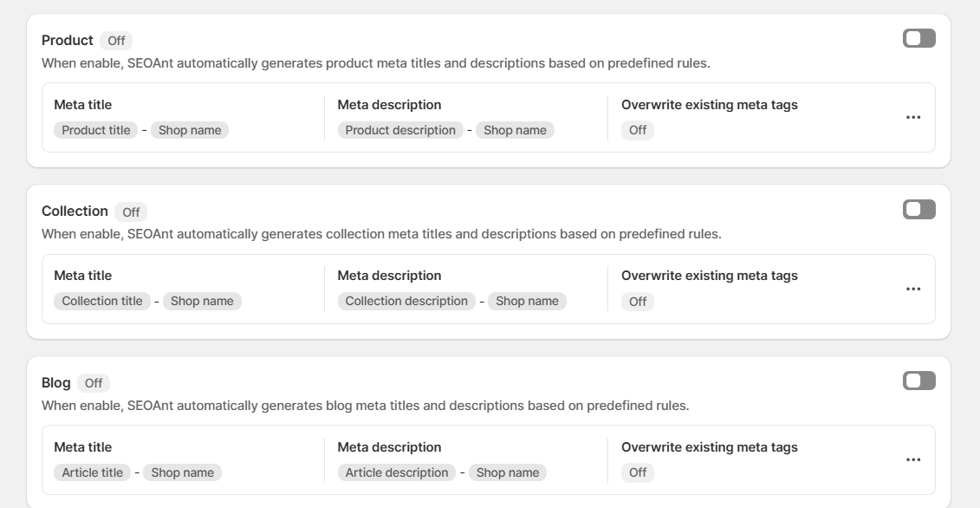Image resolution: width=980 pixels, height=508 pixels.
Task: Toggle the Blog meta generation switch
Action: 918,381
